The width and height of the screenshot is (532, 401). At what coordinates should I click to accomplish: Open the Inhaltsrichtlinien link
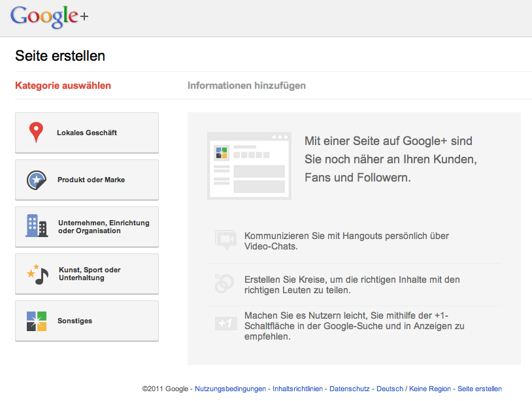click(x=297, y=389)
